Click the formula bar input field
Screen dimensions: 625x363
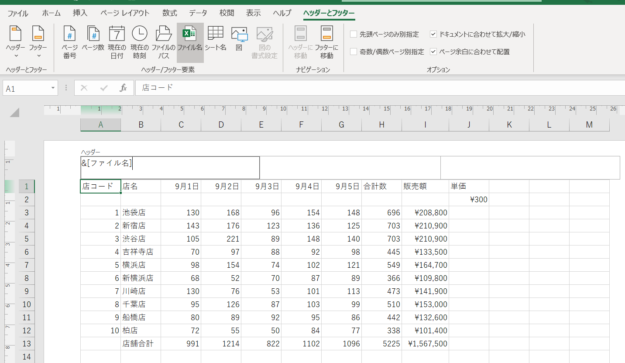[x=380, y=88]
